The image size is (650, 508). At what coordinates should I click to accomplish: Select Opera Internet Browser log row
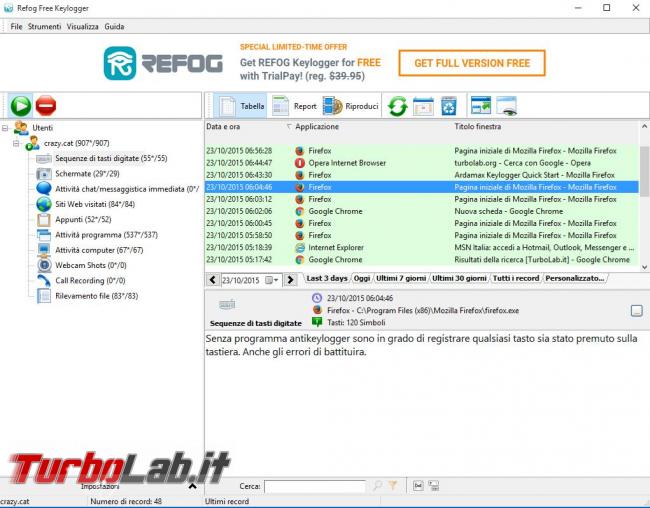click(x=422, y=163)
